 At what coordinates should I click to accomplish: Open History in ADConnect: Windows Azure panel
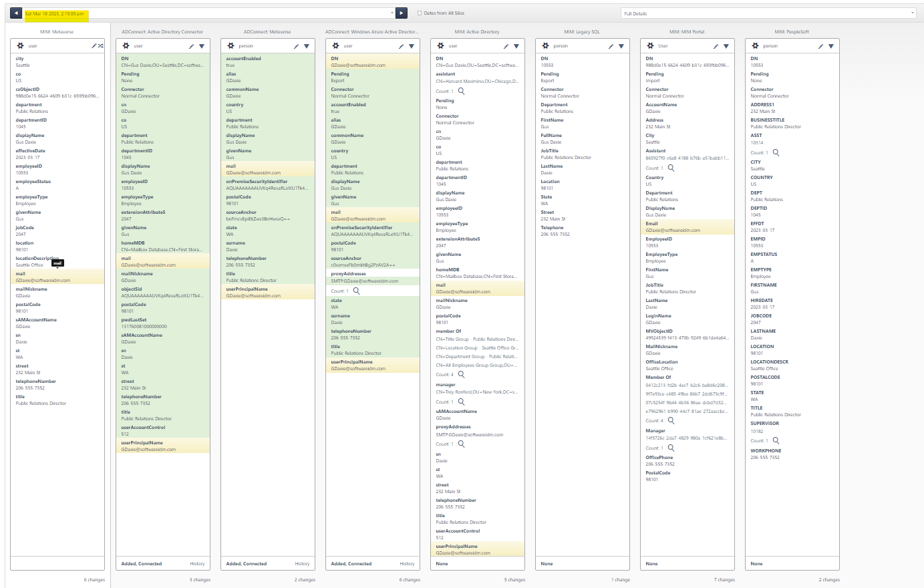(x=407, y=564)
